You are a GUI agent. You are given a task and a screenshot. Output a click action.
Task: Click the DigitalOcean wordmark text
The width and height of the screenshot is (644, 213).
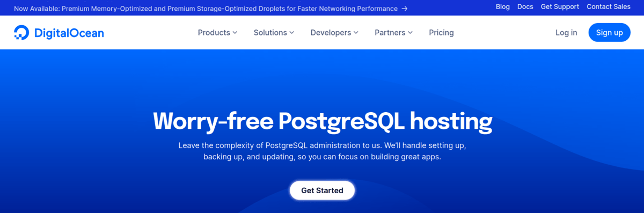click(69, 33)
